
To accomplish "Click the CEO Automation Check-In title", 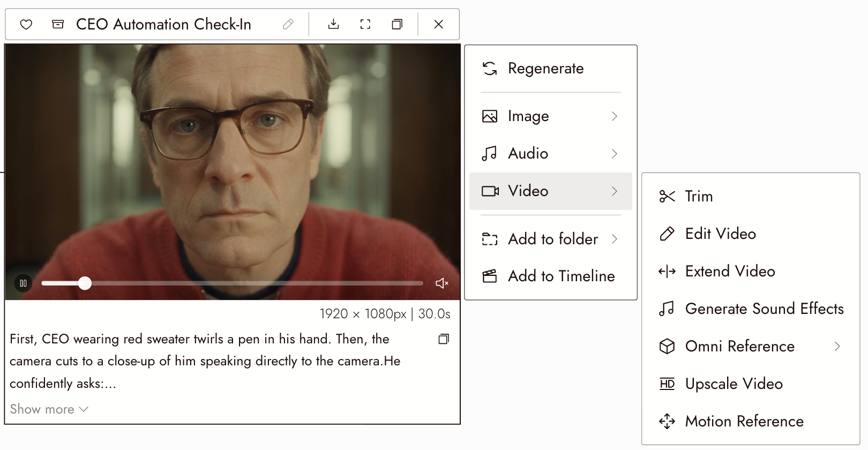I will click(x=163, y=24).
